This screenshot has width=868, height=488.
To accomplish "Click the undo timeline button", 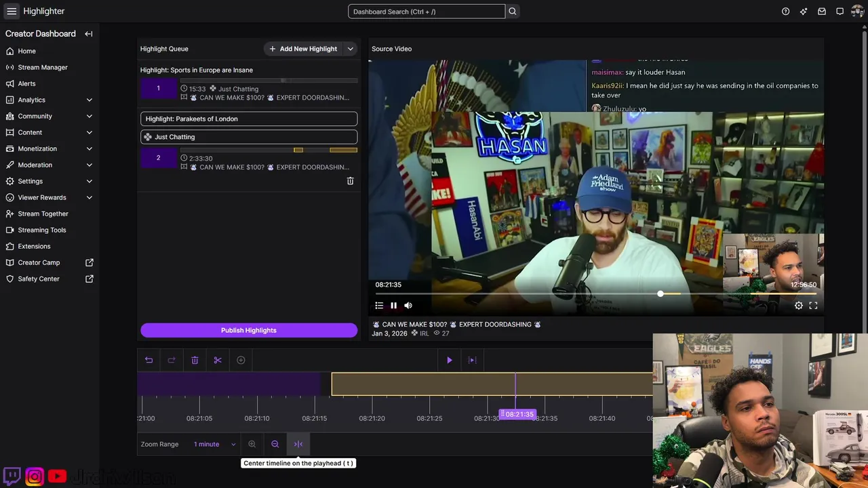I will pyautogui.click(x=149, y=360).
